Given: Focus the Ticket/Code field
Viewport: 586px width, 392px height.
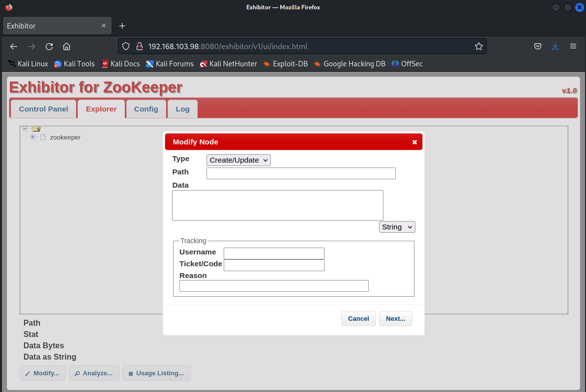Looking at the screenshot, I should pos(274,265).
